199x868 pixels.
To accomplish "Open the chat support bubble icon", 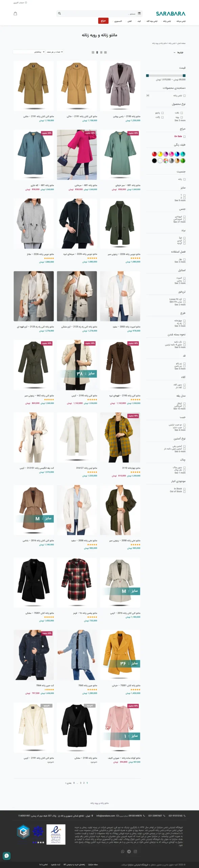I will [6, 855].
